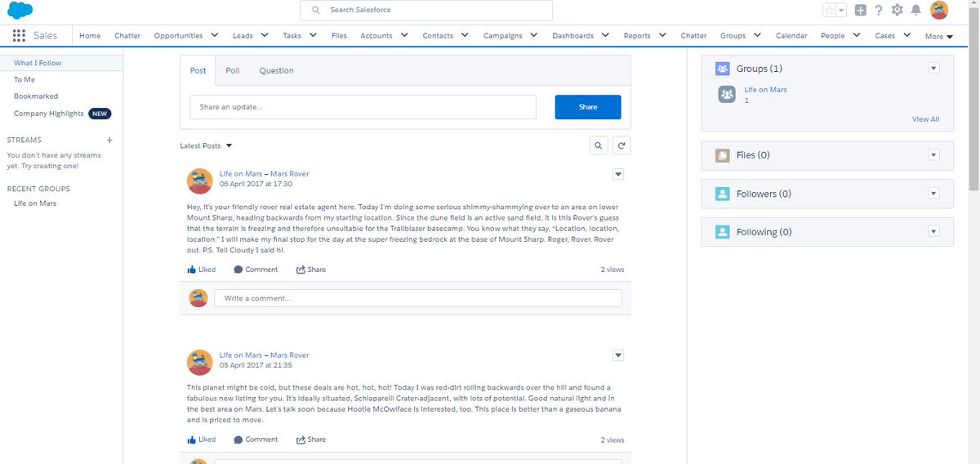Click the Groups panel icon
The height and width of the screenshot is (464, 980).
click(722, 69)
